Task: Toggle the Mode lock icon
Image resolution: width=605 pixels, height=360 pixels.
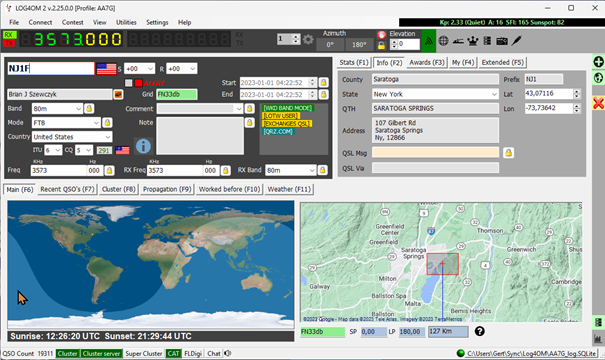Action: pos(107,123)
